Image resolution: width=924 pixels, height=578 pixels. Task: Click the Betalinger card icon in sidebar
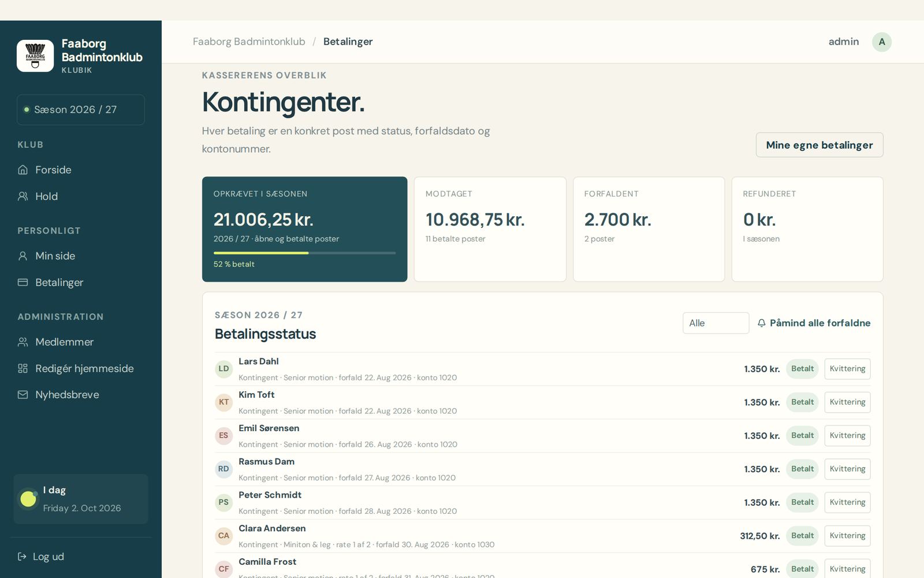[23, 283]
